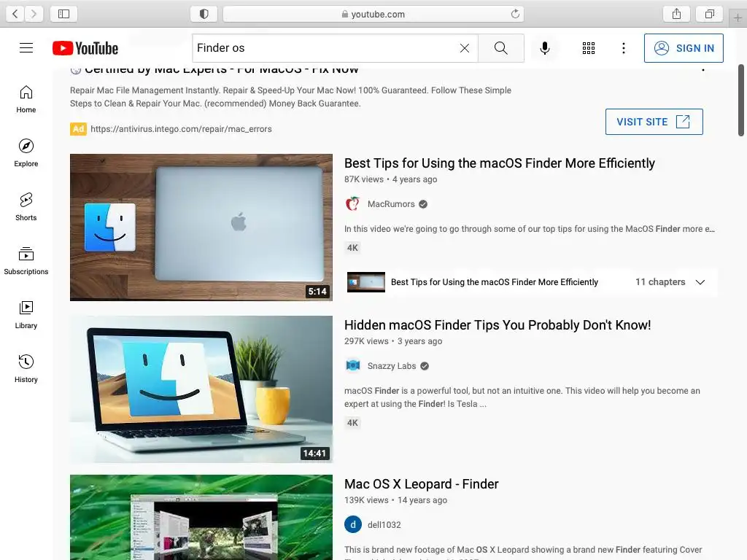Search with your voice microphone icon
This screenshot has width=747, height=560.
pyautogui.click(x=544, y=48)
